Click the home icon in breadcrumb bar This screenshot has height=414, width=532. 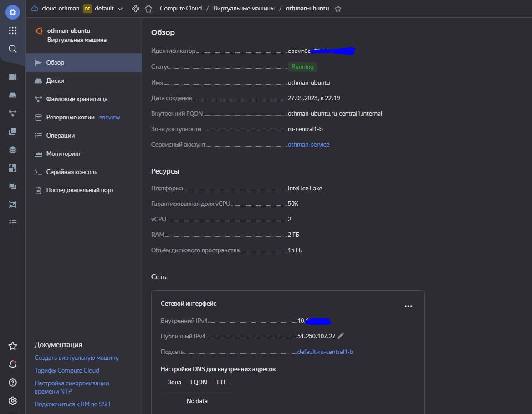(148, 9)
